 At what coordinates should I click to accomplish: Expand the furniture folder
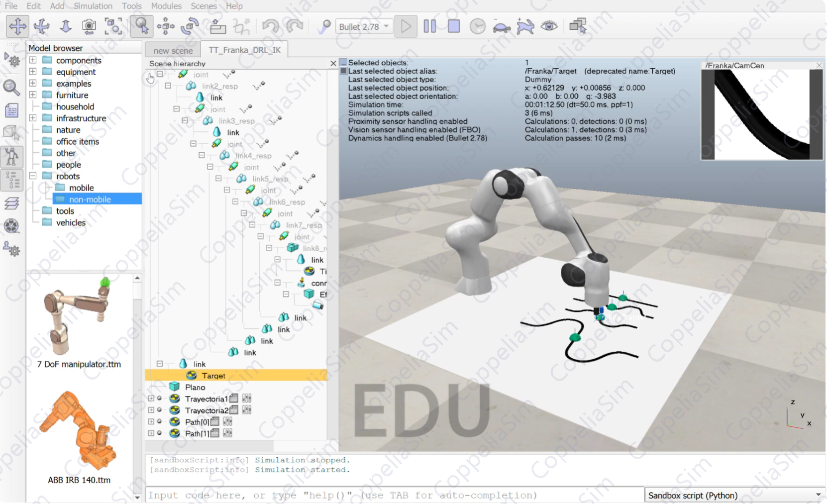33,95
